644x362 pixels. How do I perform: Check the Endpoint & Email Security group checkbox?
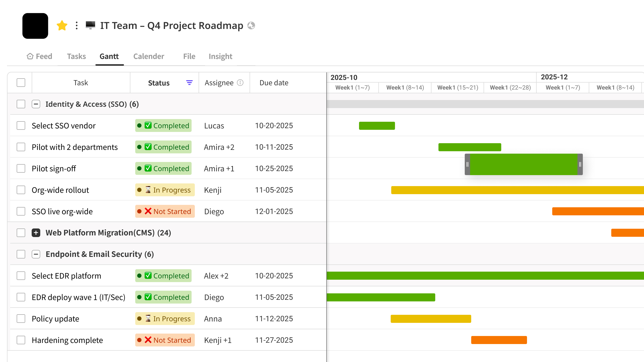click(21, 254)
